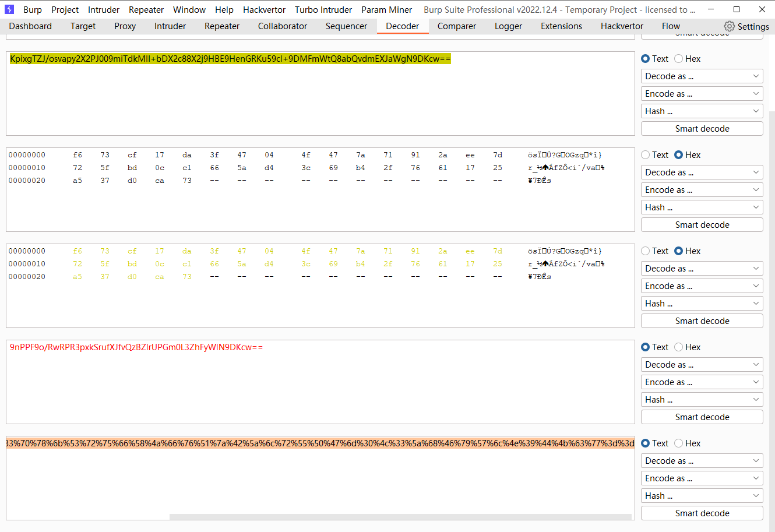775x532 pixels.
Task: Open Decode as dropdown for KpixgTZJ box
Action: coord(702,76)
